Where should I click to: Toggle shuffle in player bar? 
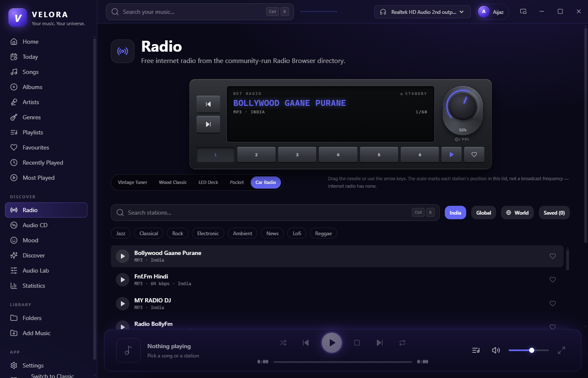point(283,343)
